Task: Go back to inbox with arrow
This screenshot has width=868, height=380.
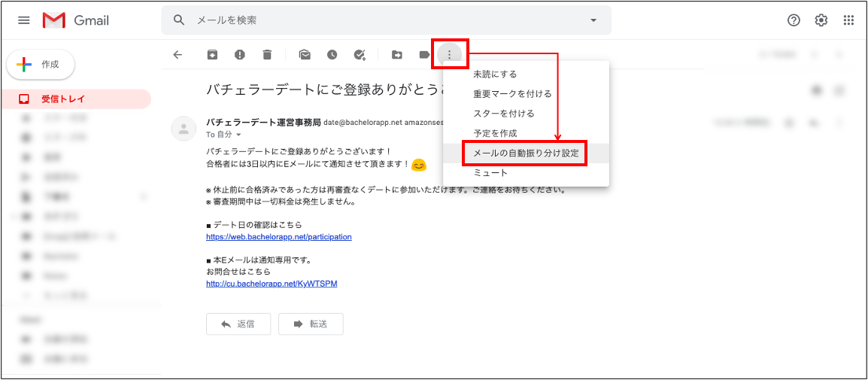Action: [x=178, y=54]
